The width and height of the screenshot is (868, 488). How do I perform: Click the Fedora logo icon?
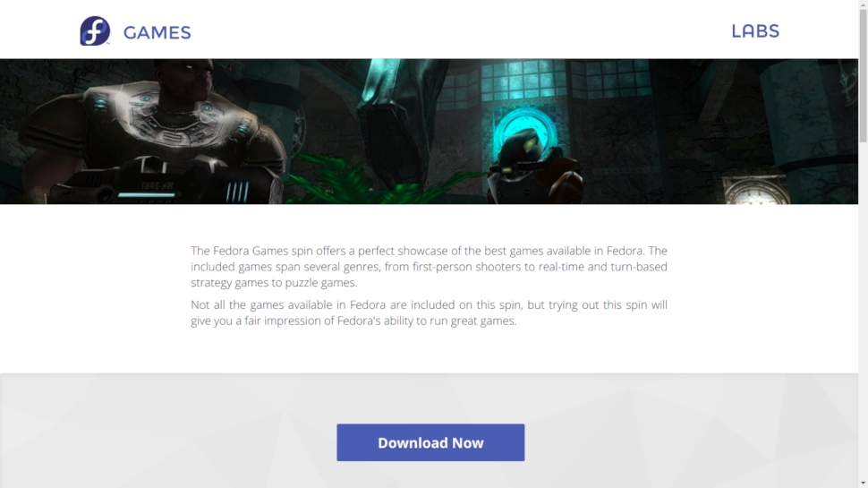[x=95, y=31]
